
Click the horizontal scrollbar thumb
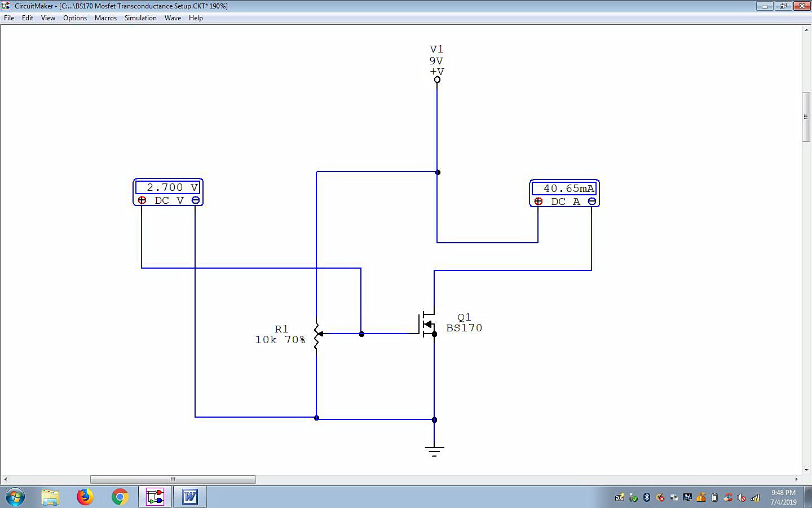coord(173,479)
